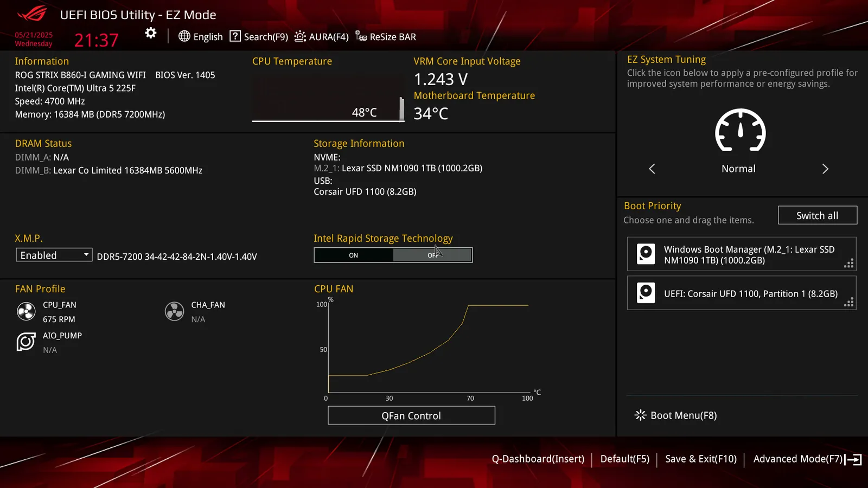Click M.2_1 Lexar SSD NM1090 entry
Image resolution: width=868 pixels, height=488 pixels.
(398, 168)
